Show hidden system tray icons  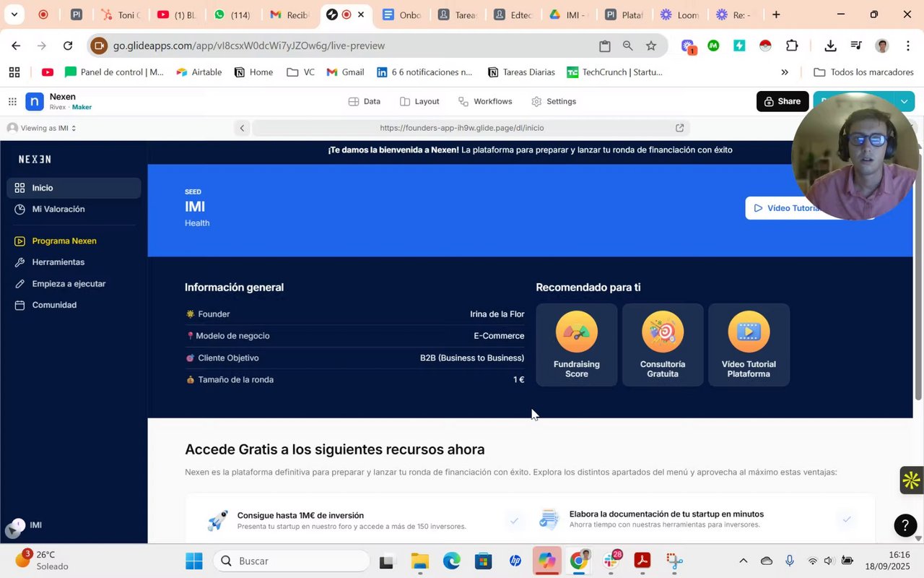[743, 561]
